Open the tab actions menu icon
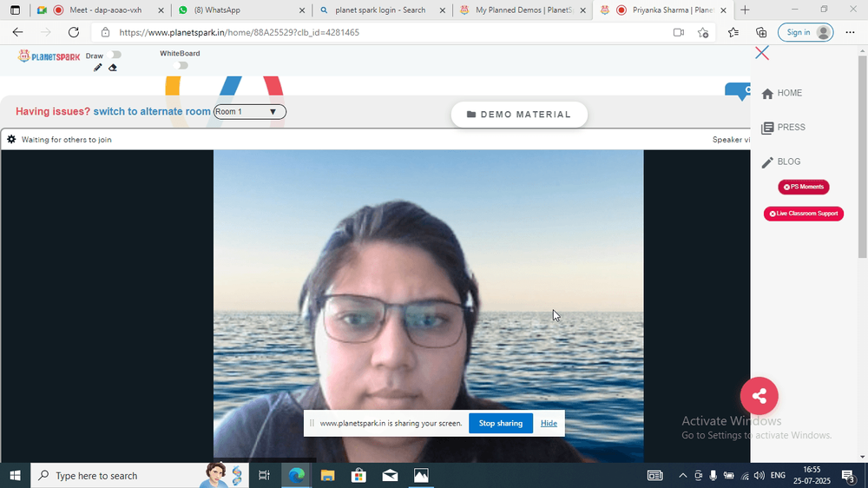 click(15, 10)
